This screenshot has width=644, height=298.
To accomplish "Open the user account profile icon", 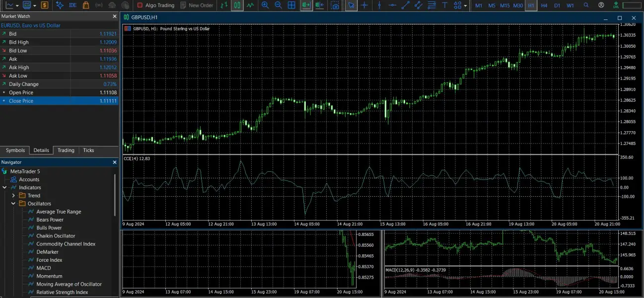I will pyautogui.click(x=601, y=5).
